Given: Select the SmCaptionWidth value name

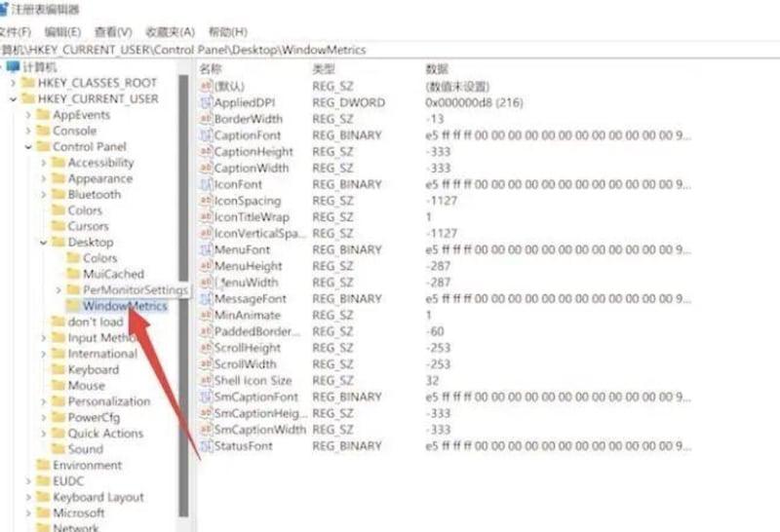Looking at the screenshot, I should tap(259, 430).
